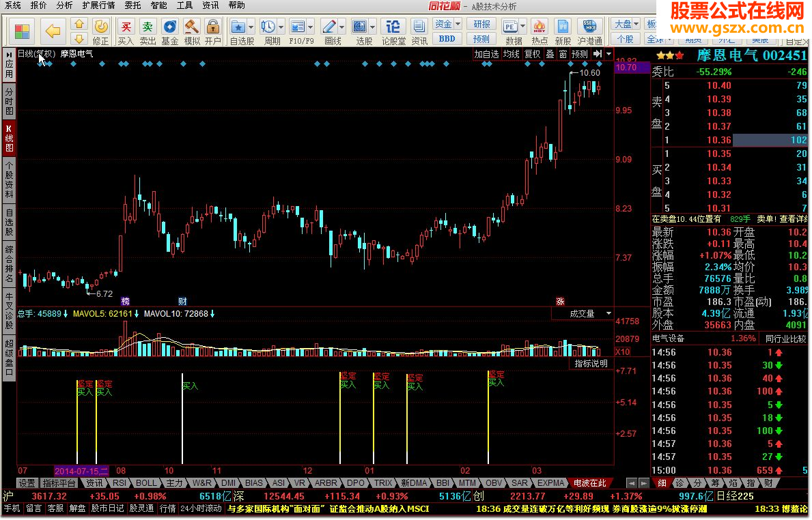Switch to the 分时图 sidebar view
Screen dimensions: 812x520
coord(10,102)
